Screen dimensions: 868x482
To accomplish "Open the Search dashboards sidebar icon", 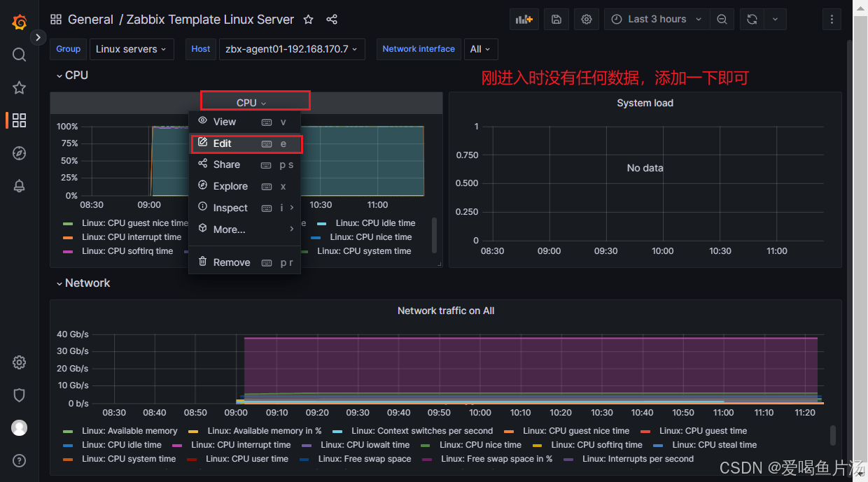I will (20, 55).
